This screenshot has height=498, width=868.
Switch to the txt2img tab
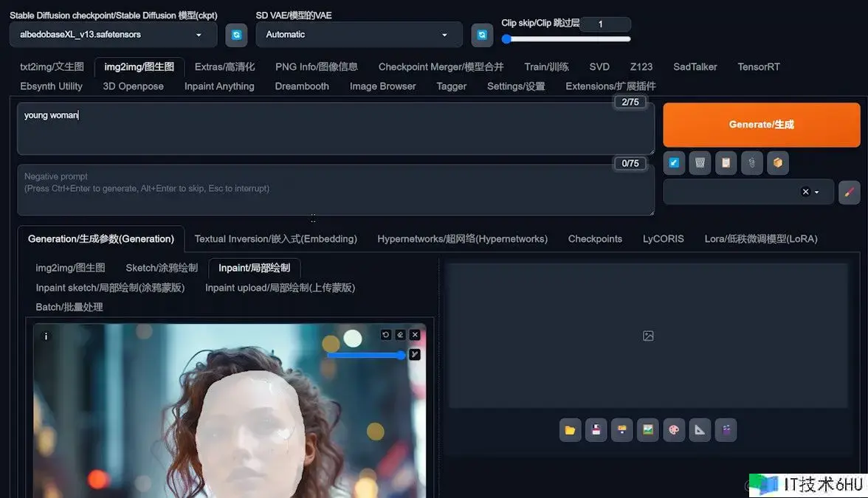[52, 67]
